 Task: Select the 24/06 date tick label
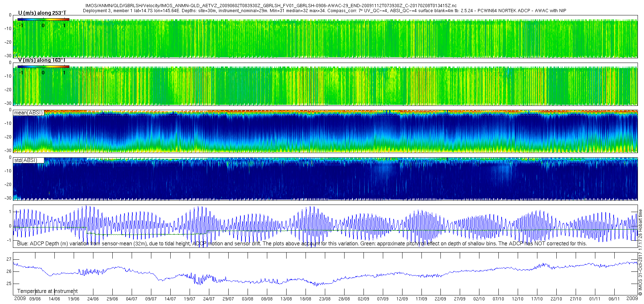tap(93, 299)
